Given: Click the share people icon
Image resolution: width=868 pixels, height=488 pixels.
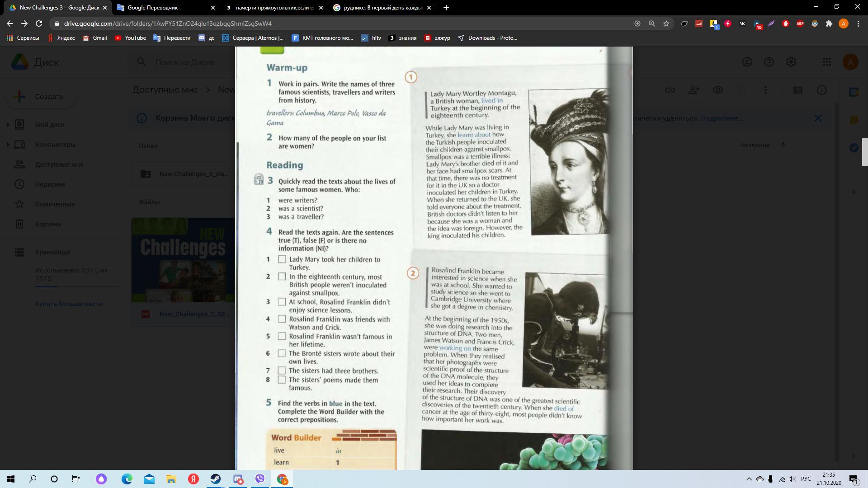Looking at the screenshot, I should click(x=694, y=90).
